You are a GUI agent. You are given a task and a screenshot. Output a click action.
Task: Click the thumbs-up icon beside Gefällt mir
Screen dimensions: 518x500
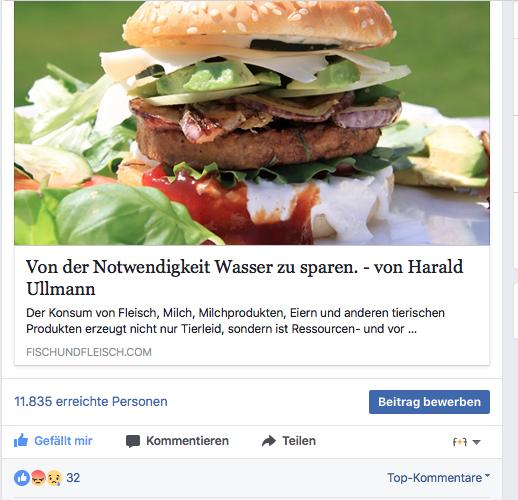tap(21, 441)
